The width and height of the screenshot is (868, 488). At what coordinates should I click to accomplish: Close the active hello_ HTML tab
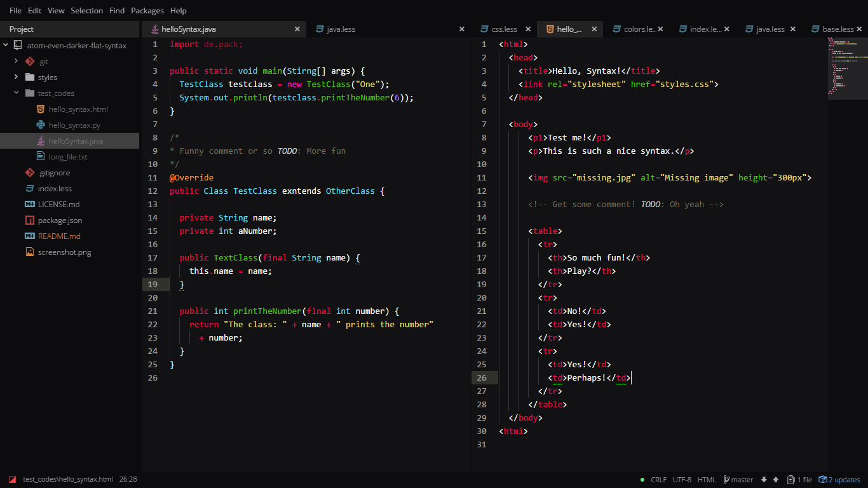pos(594,29)
